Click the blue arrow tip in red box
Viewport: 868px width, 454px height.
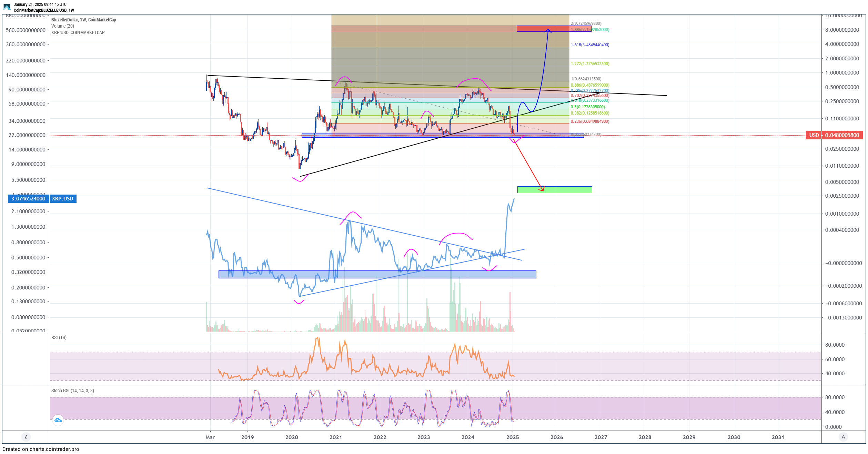click(x=548, y=30)
